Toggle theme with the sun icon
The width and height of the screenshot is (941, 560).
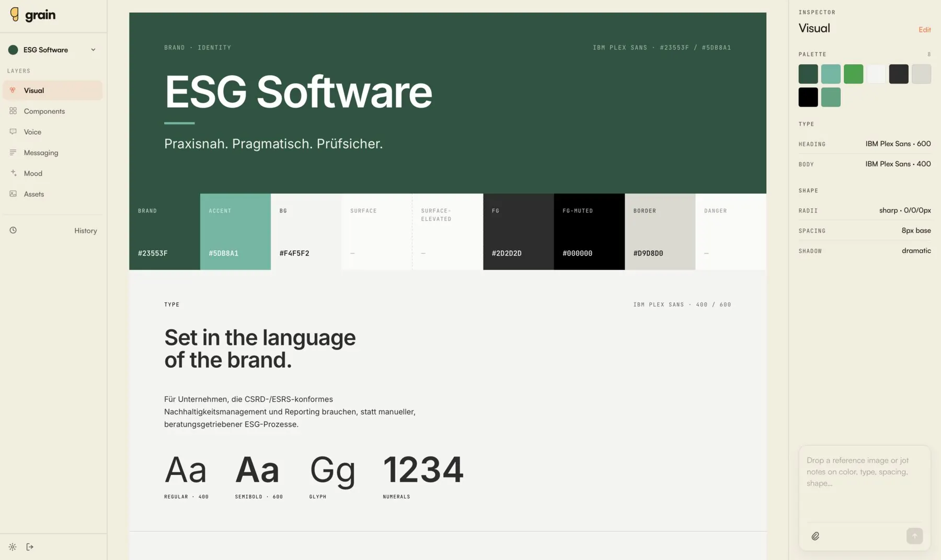13,547
